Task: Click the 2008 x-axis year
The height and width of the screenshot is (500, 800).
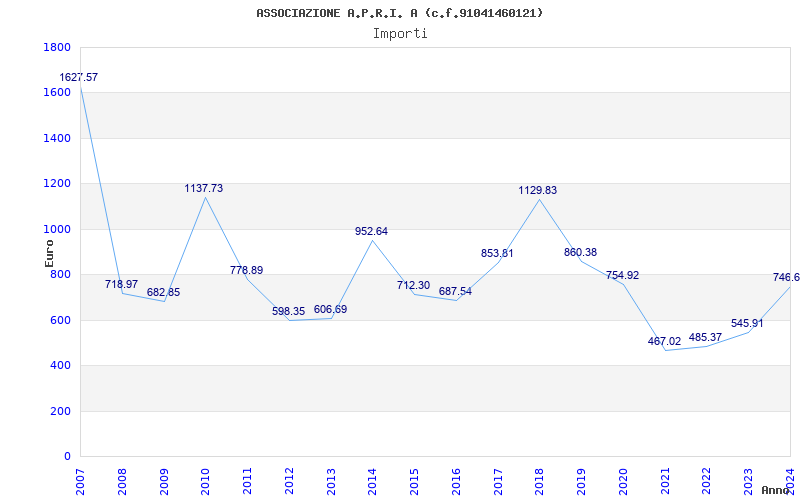Action: (x=122, y=481)
